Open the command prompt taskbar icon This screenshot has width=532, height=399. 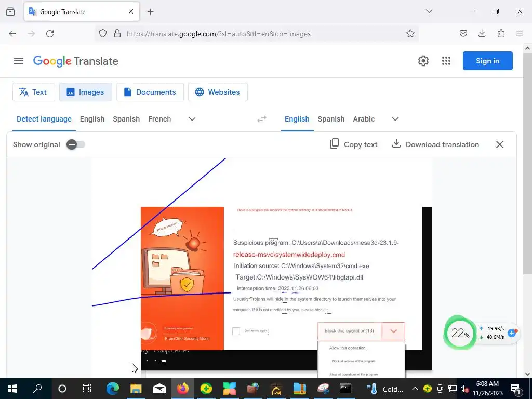pyautogui.click(x=345, y=389)
